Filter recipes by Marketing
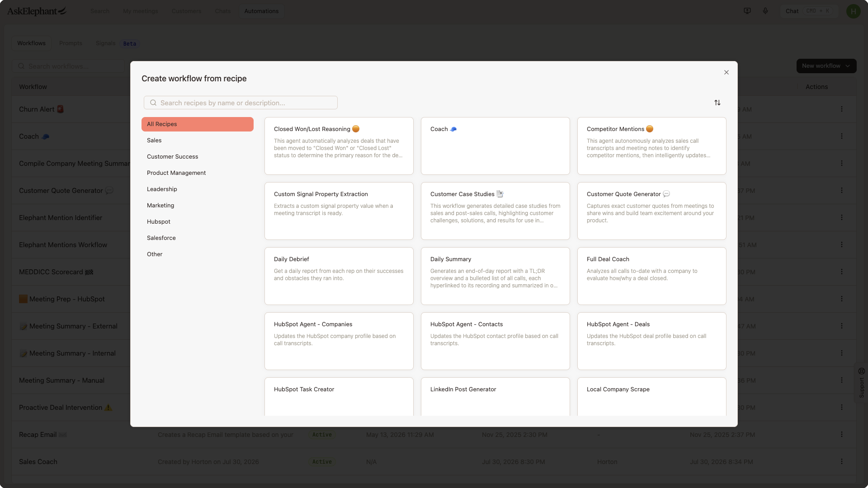The image size is (868, 488). click(x=198, y=206)
